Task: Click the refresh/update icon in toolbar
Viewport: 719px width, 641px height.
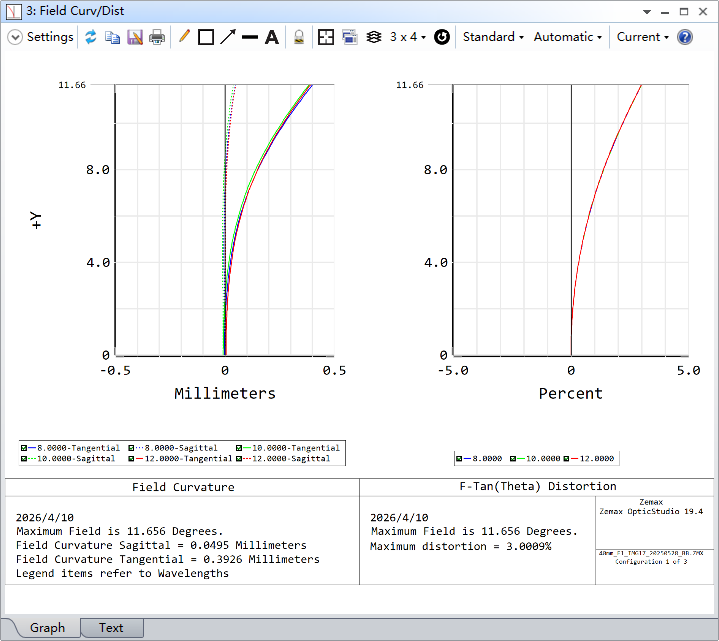Action: [x=91, y=37]
